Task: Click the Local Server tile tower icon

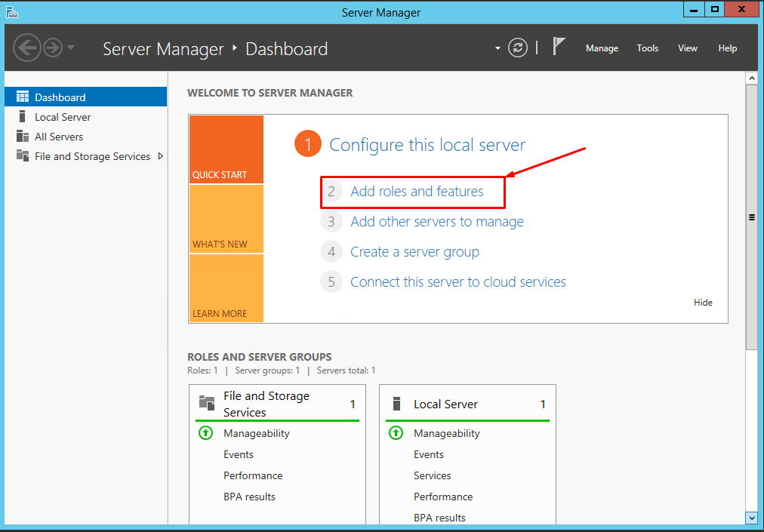Action: [396, 404]
